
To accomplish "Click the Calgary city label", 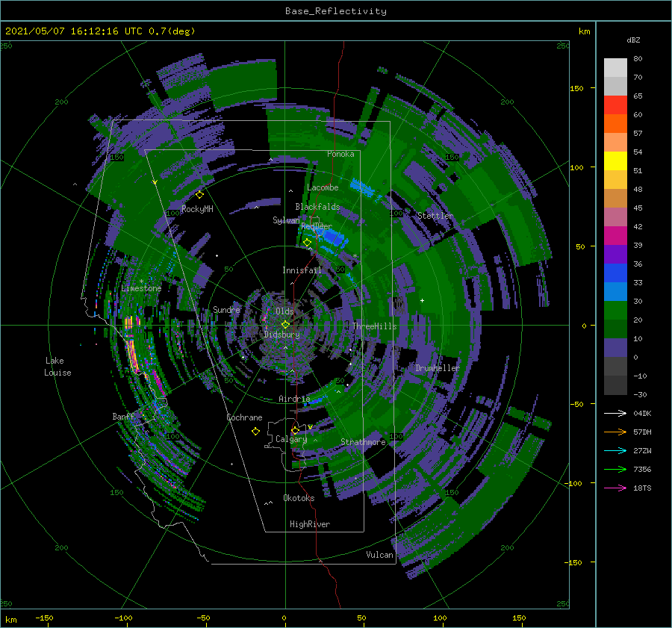I will (x=291, y=439).
